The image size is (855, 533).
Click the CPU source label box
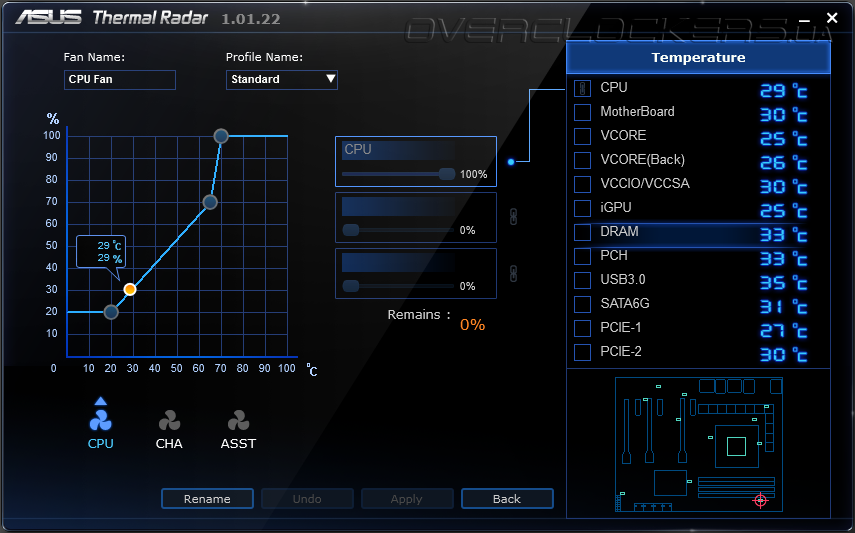(x=398, y=150)
